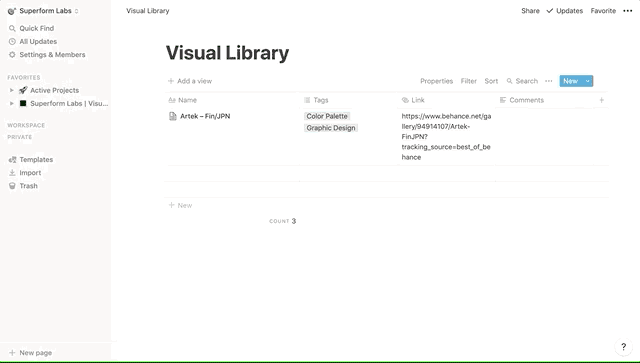640x363 pixels.
Task: Click the database Search field
Action: (522, 81)
